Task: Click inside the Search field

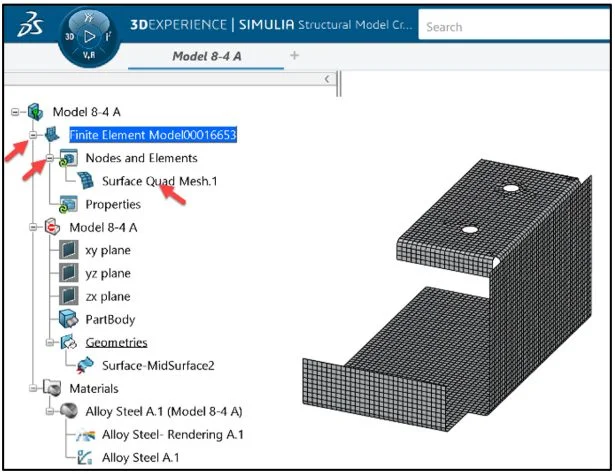Action: coord(510,27)
